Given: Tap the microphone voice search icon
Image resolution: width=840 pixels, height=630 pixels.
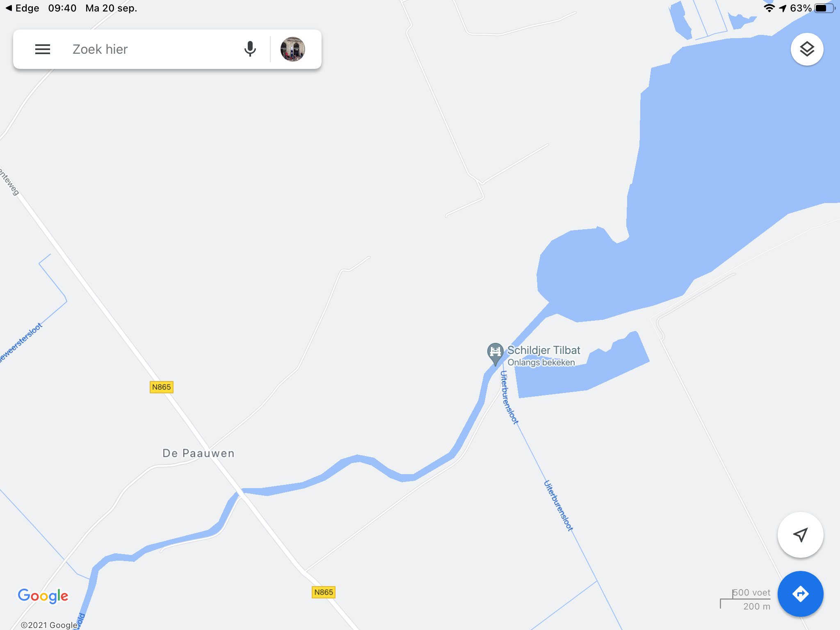Looking at the screenshot, I should tap(250, 49).
